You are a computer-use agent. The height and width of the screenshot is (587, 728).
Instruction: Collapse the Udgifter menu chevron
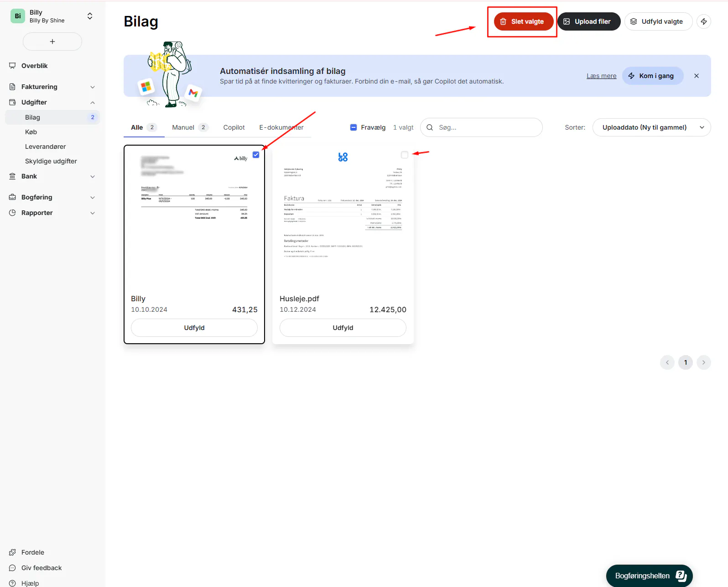point(93,102)
